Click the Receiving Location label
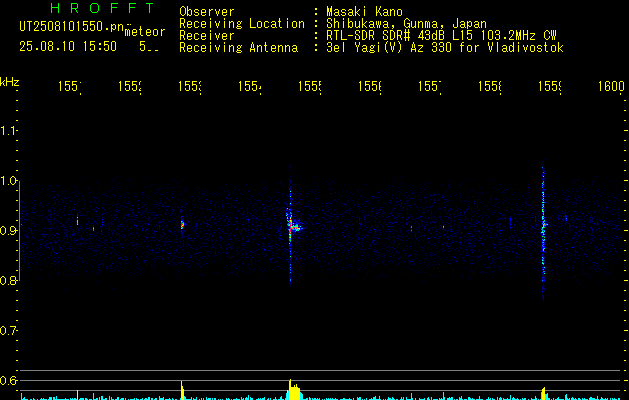The width and height of the screenshot is (629, 400). point(242,24)
